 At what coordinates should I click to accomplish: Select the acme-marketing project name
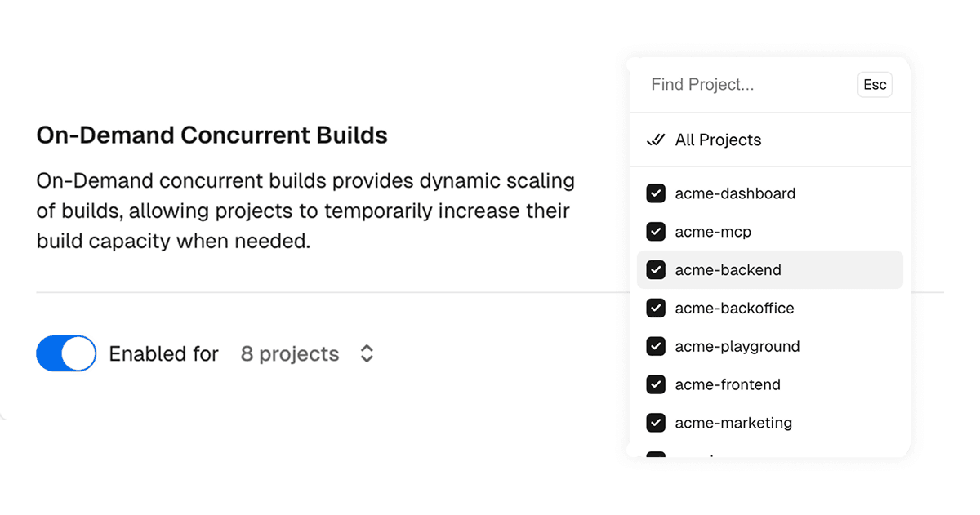[x=733, y=423]
